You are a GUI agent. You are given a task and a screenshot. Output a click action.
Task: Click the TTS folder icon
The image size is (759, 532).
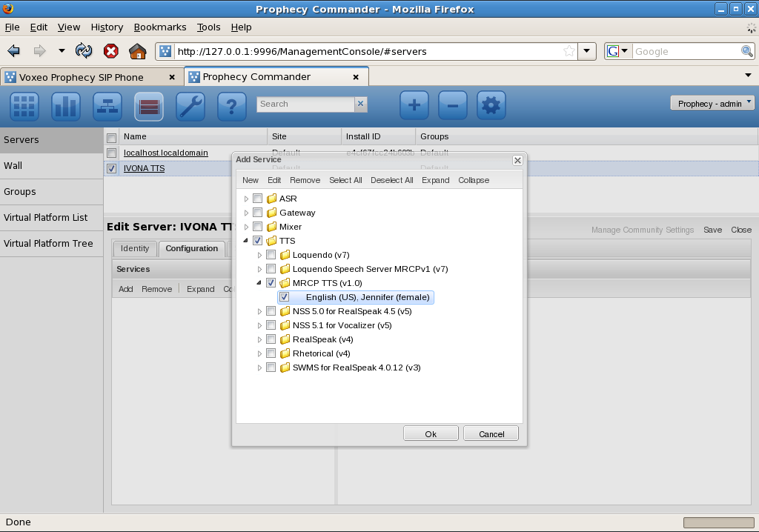click(x=271, y=241)
